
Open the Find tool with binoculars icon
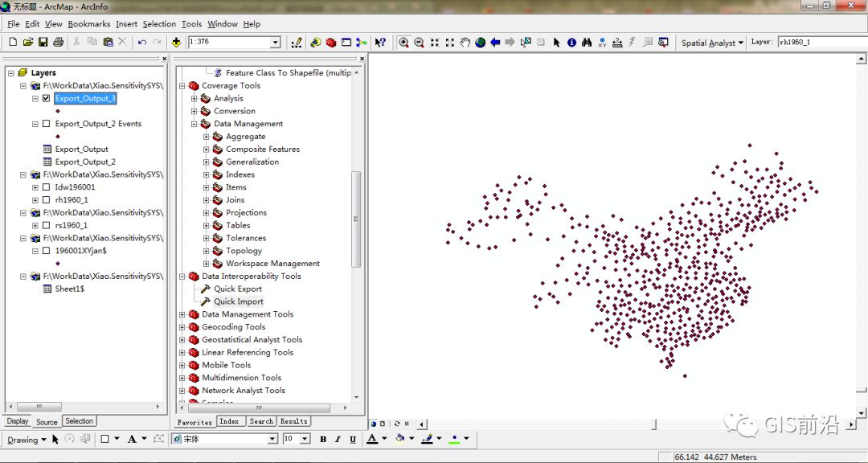pyautogui.click(x=586, y=40)
